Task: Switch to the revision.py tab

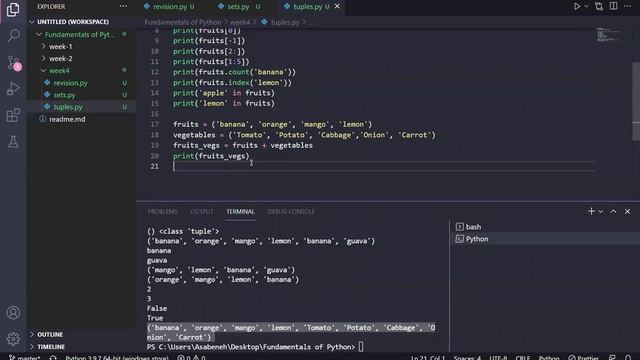Action: click(169, 7)
